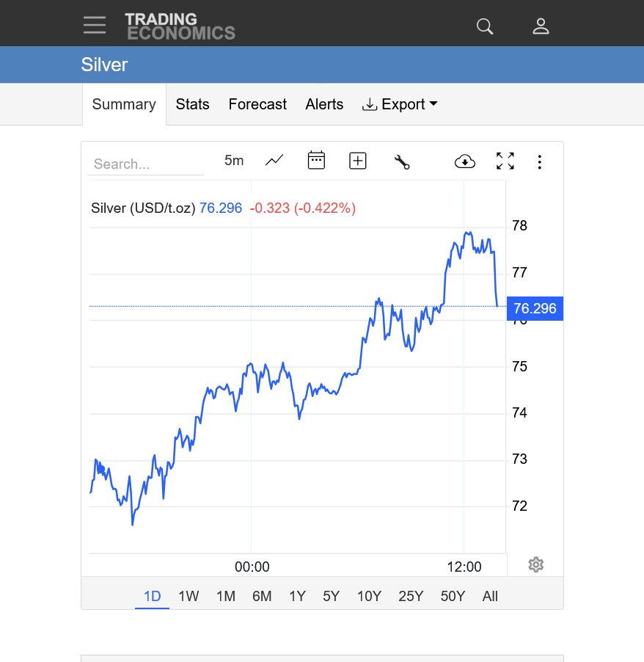644x662 pixels.
Task: Download chart data via cloud icon
Action: click(x=465, y=161)
